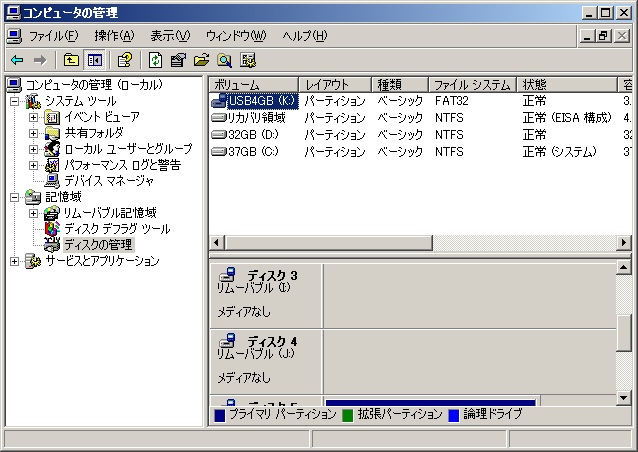Click the パフォーマンス ログと警告 icon
Viewport: 638px width, 452px height.
coord(52,165)
